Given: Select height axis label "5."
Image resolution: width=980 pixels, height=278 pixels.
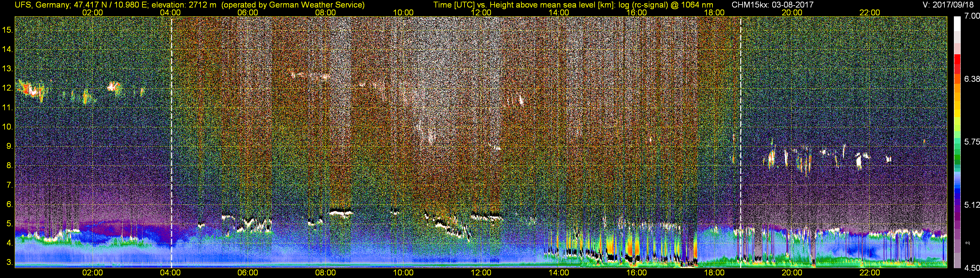Looking at the screenshot, I should pos(9,224).
